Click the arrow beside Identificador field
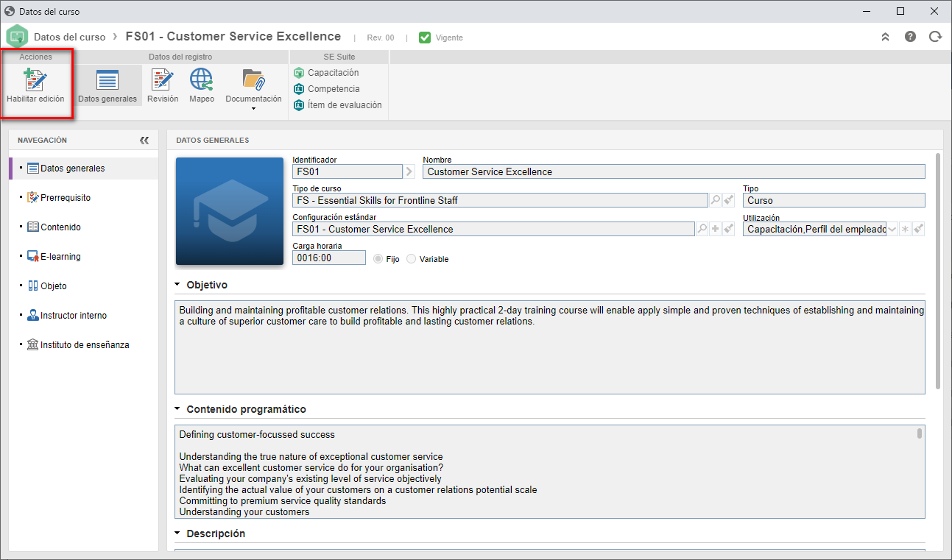The image size is (952, 560). 410,171
